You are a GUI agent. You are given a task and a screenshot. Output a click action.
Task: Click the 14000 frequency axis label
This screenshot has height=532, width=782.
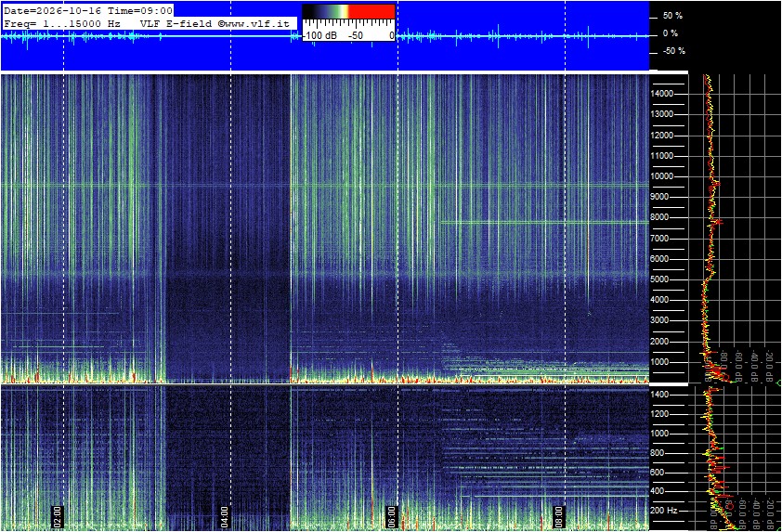(x=662, y=94)
